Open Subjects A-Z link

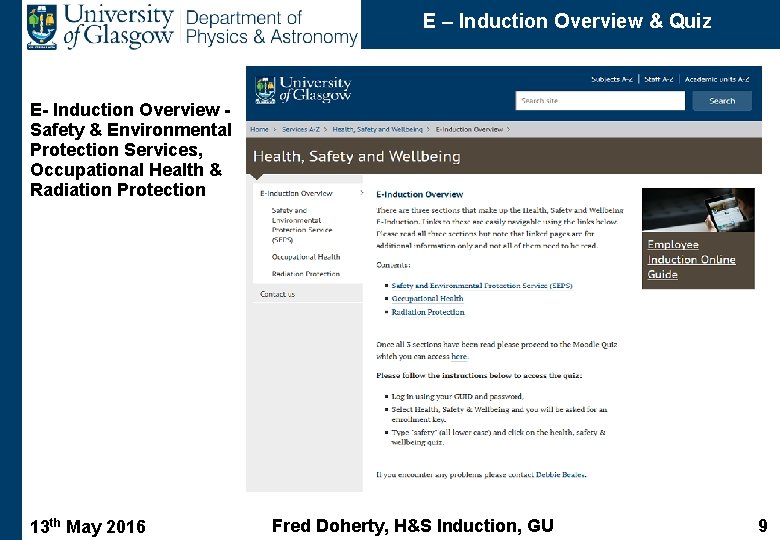click(x=612, y=79)
